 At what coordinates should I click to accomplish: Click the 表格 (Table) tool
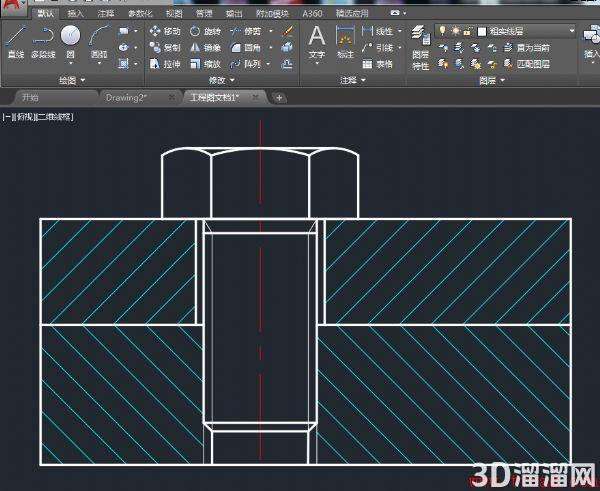coord(377,64)
